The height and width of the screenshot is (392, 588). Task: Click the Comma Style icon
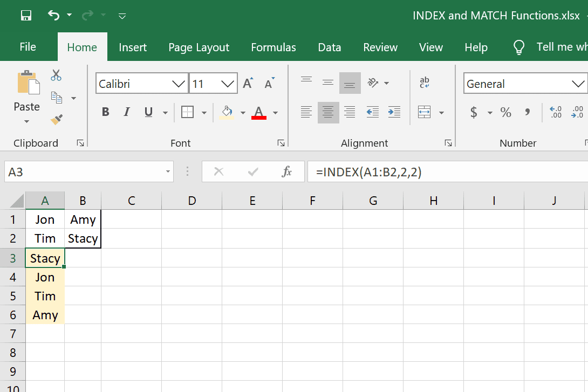point(526,112)
